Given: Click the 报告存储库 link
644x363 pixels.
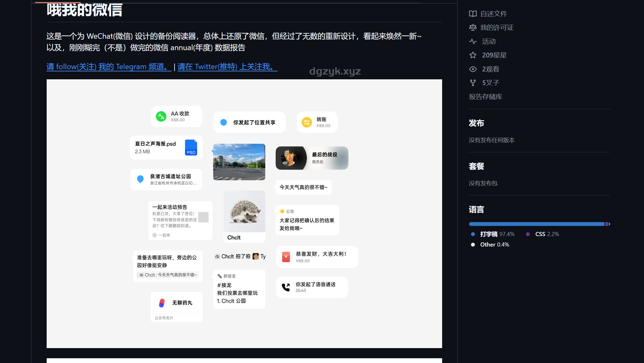Looking at the screenshot, I should click(486, 97).
